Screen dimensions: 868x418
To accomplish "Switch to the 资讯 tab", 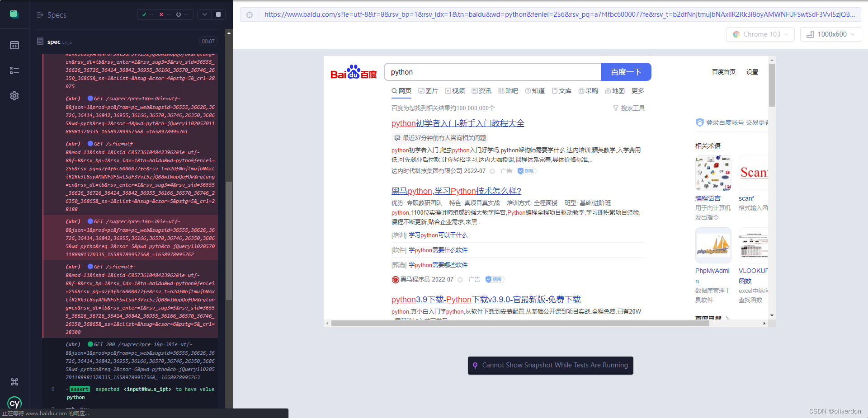I will [481, 91].
